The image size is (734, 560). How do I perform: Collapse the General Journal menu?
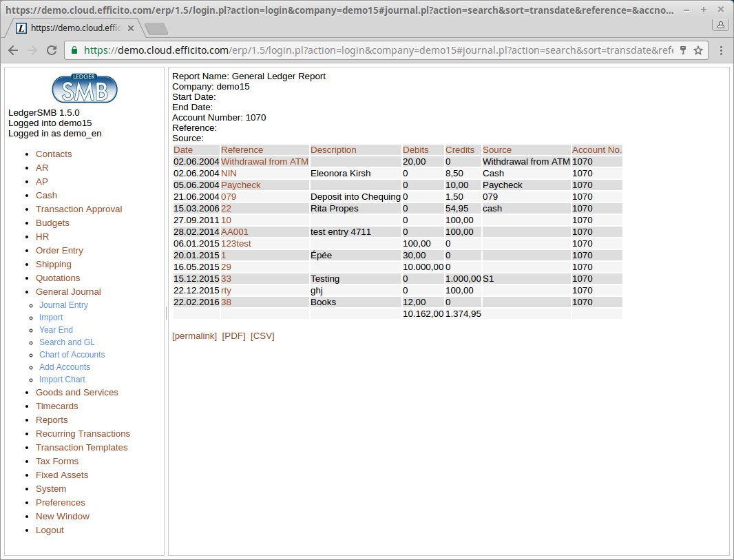click(68, 292)
